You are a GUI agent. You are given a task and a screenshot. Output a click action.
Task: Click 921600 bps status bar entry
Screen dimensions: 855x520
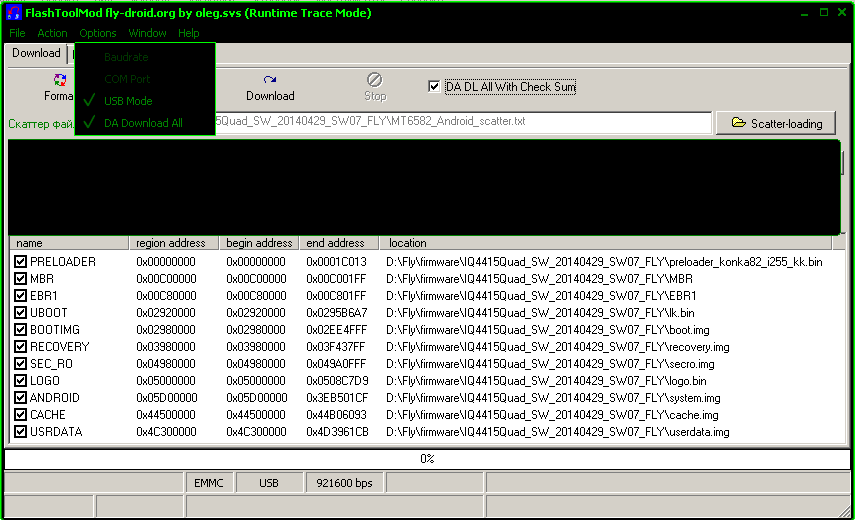click(x=345, y=483)
